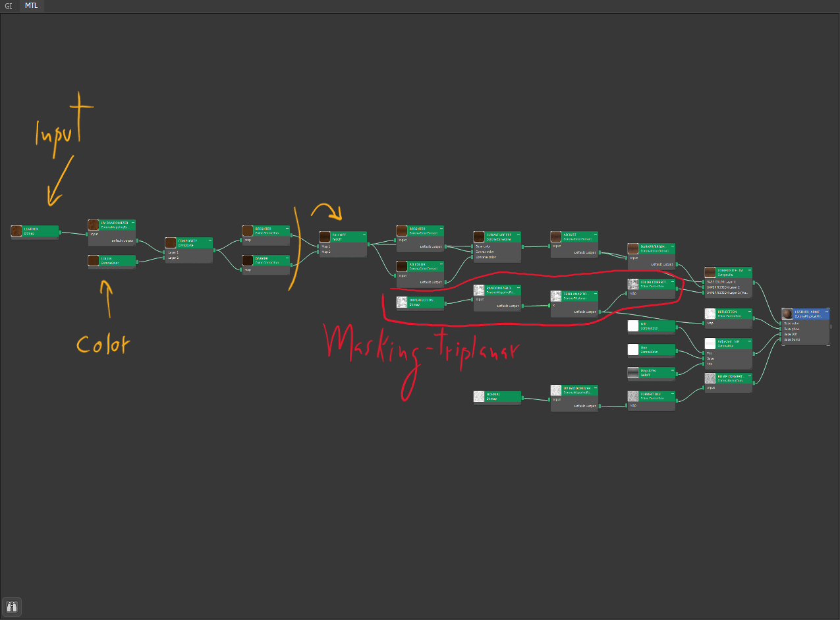Collapse the COMPOSITE node with Layer 1
This screenshot has width=840, height=620.
point(210,240)
